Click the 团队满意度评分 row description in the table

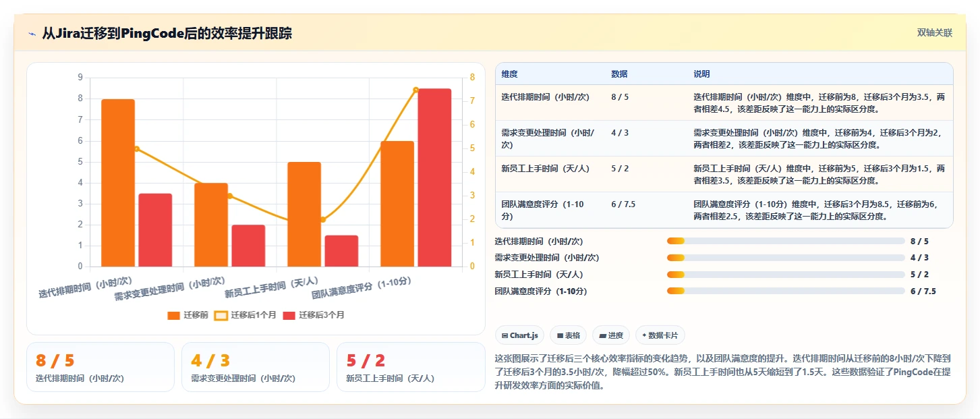click(x=816, y=210)
